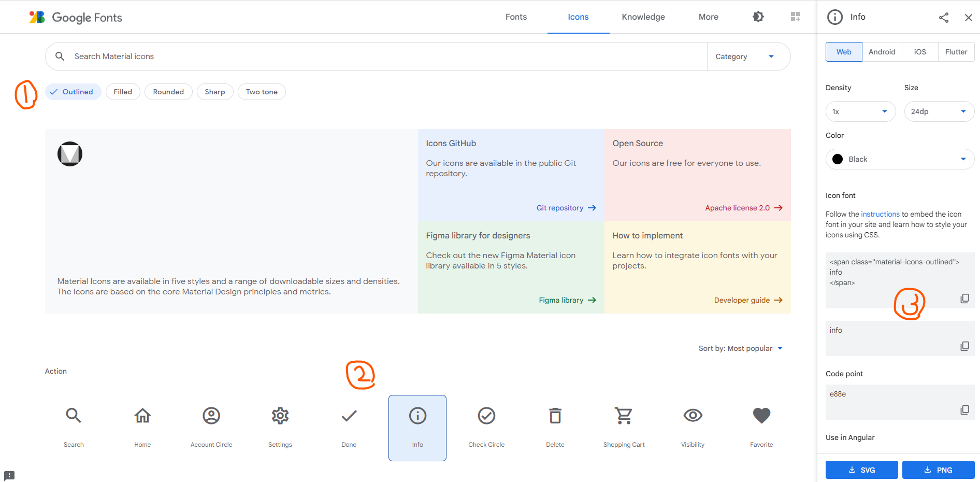Open the More menu

click(708, 17)
